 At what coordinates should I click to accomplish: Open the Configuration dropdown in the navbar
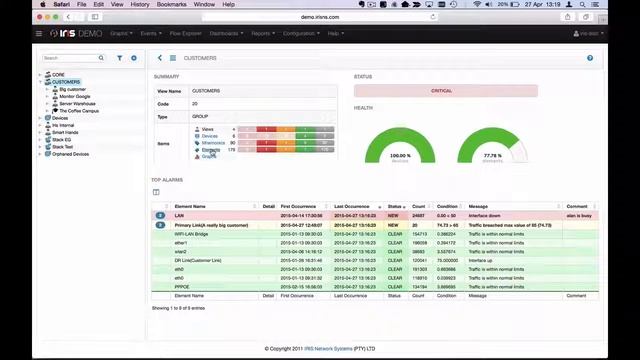(x=301, y=33)
